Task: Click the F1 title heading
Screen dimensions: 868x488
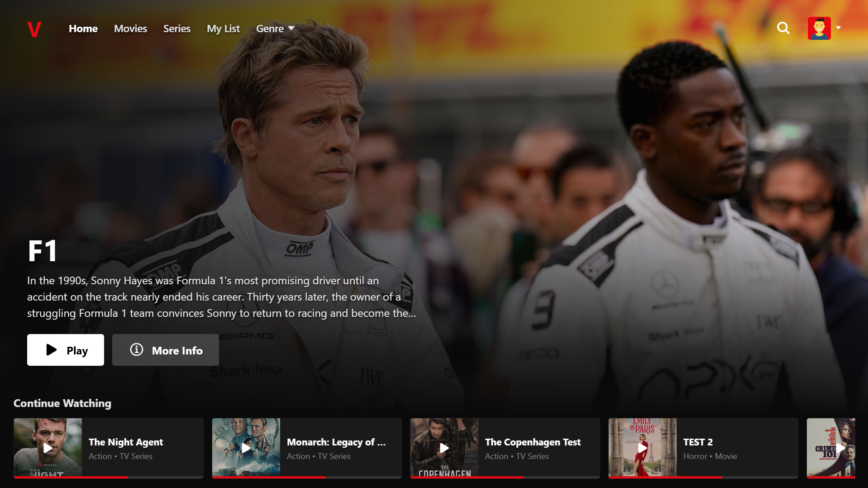Action: pos(43,251)
